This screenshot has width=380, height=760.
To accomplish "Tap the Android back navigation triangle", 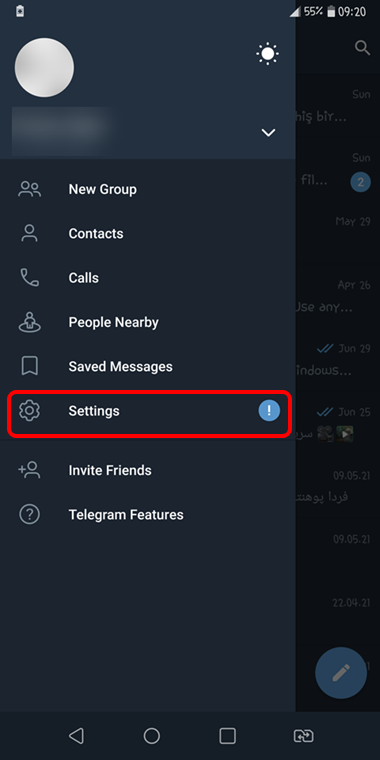I will (x=76, y=736).
